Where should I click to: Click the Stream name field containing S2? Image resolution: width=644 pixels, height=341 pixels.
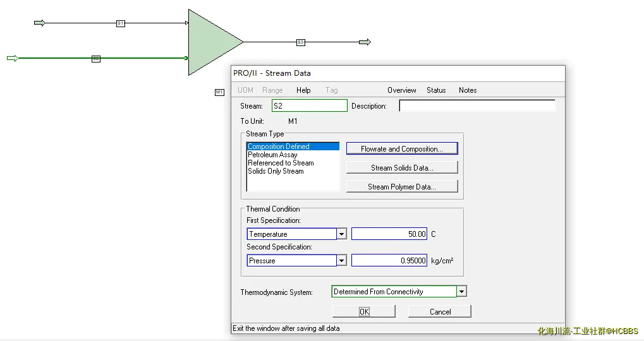310,106
